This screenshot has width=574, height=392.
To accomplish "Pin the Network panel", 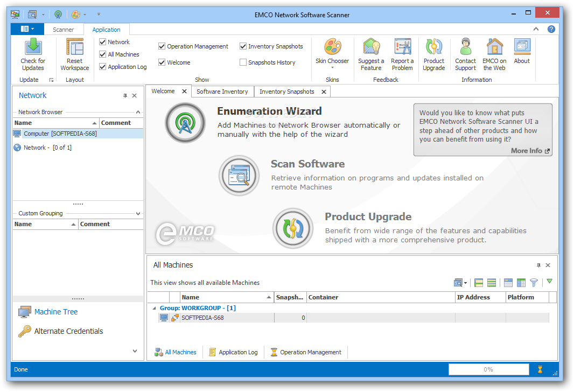I will [x=125, y=95].
